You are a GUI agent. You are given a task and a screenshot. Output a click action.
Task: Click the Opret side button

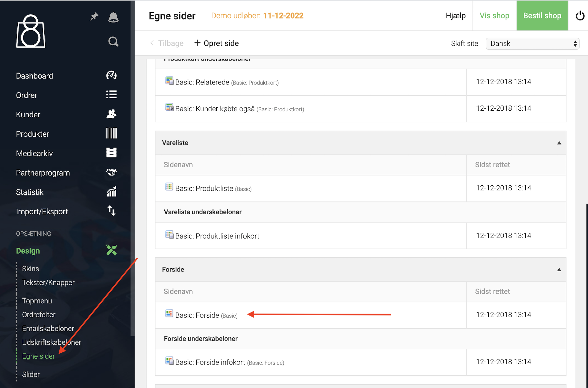point(216,43)
